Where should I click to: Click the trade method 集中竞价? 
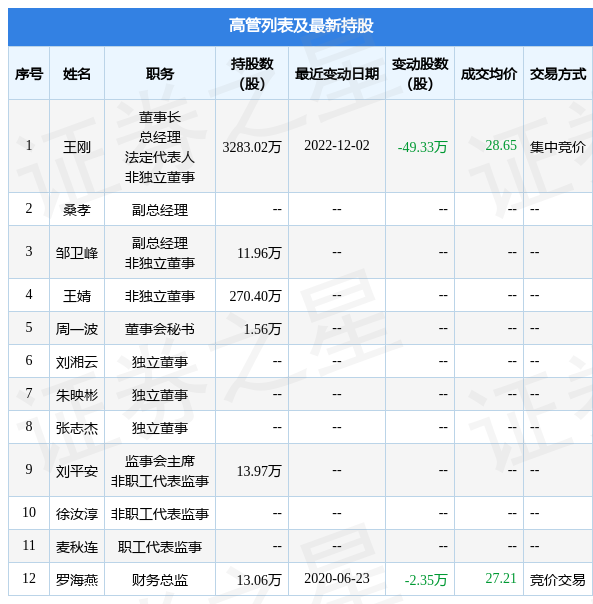558,147
